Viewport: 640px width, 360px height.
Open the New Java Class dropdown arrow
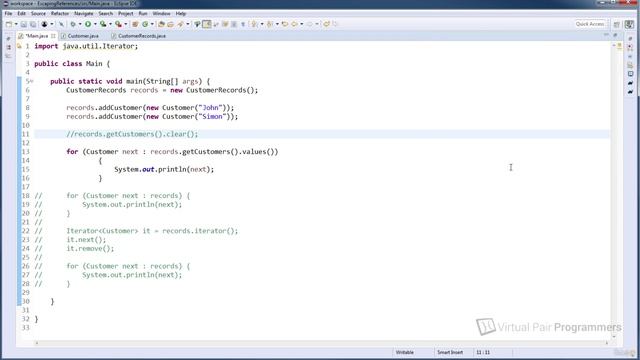[x=152, y=24]
